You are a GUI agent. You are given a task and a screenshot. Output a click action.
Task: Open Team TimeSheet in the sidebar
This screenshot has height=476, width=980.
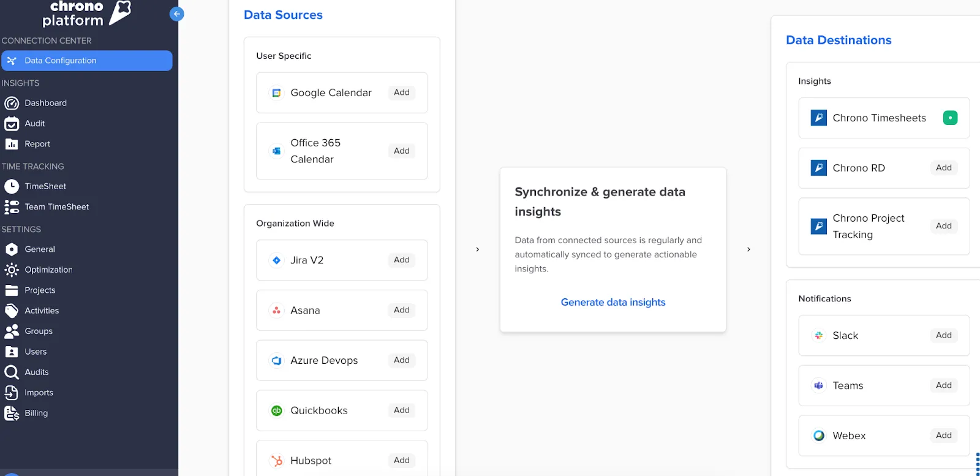pyautogui.click(x=56, y=207)
